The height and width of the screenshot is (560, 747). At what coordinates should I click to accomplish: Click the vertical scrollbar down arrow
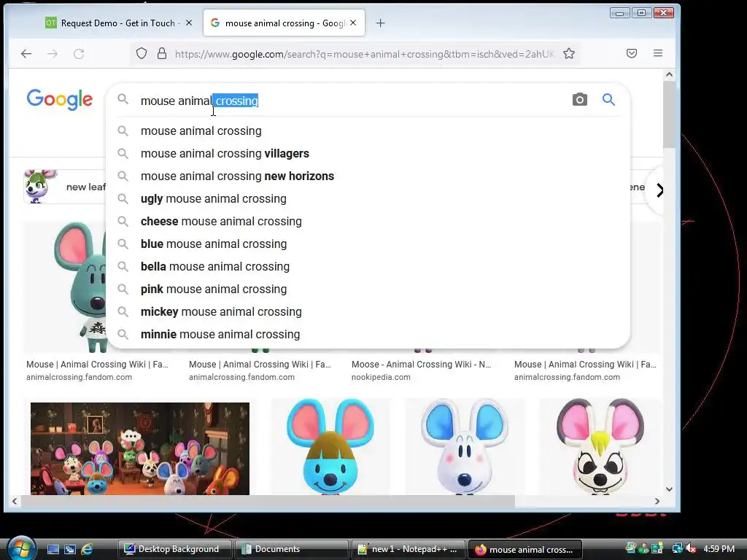click(x=669, y=489)
